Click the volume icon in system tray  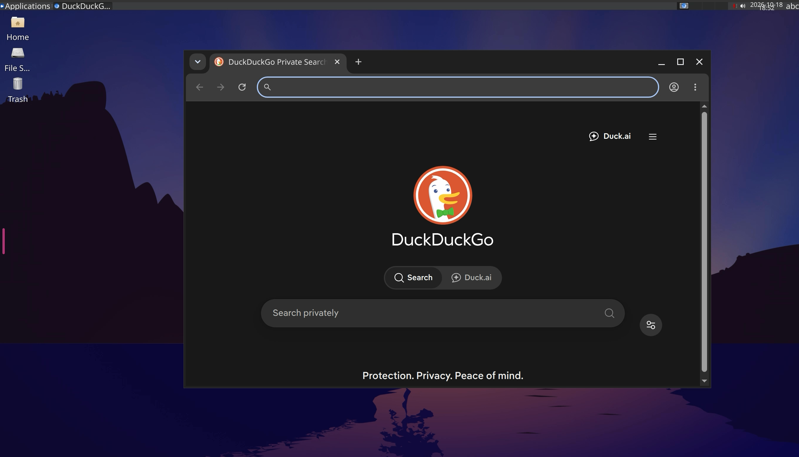[x=742, y=6]
